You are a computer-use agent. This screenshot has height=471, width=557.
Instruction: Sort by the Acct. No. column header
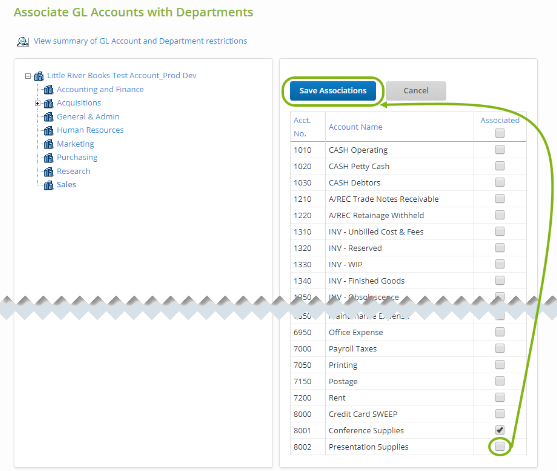[x=302, y=127]
